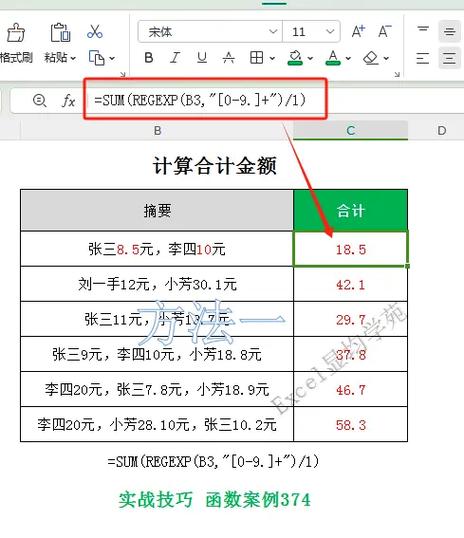Click the green 合计 header cell
The width and height of the screenshot is (464, 538).
(350, 210)
